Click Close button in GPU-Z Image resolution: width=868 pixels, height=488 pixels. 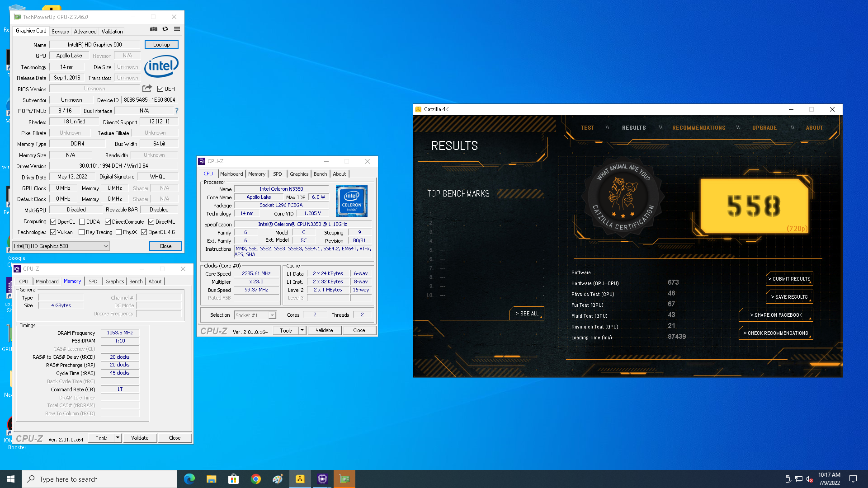click(x=165, y=246)
